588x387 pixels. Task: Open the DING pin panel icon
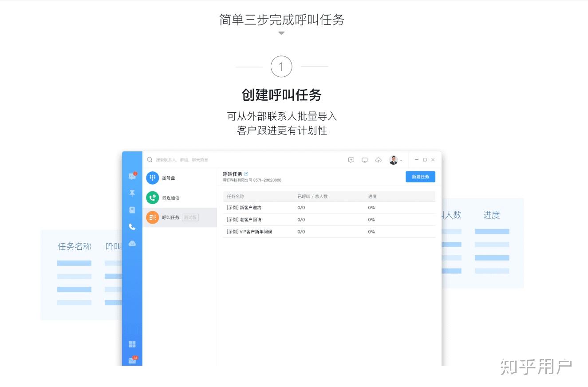(132, 193)
